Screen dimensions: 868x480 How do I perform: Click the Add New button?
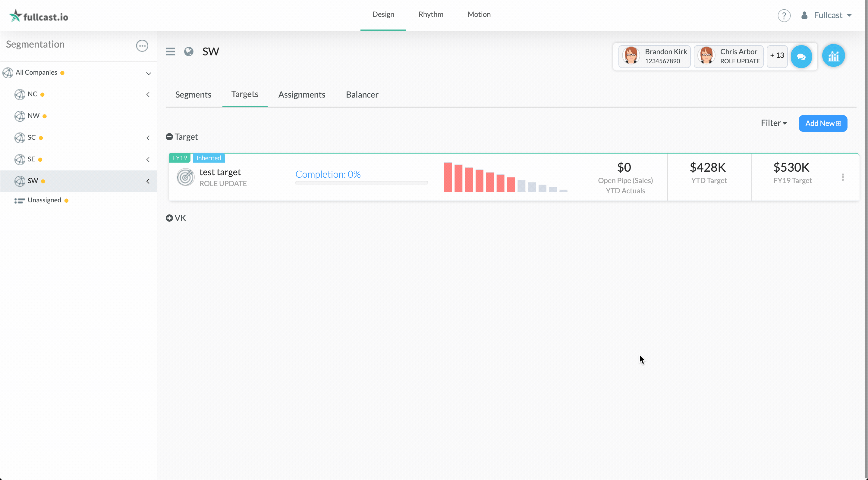(x=822, y=123)
